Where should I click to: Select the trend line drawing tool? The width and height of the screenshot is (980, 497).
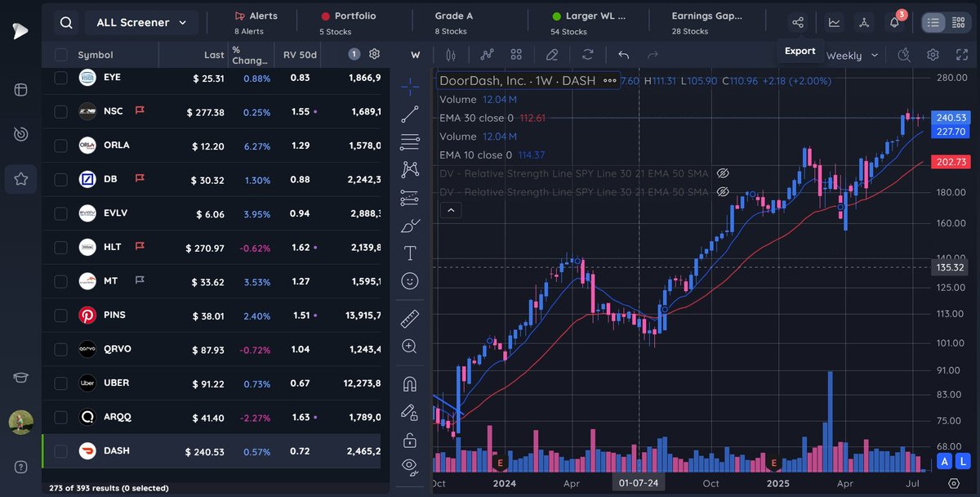pos(410,114)
